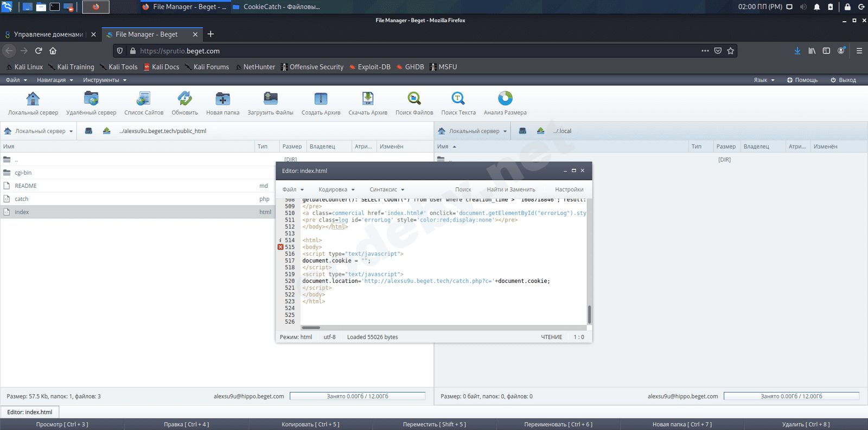Bookmark page with star icon
868x430 pixels.
point(731,50)
